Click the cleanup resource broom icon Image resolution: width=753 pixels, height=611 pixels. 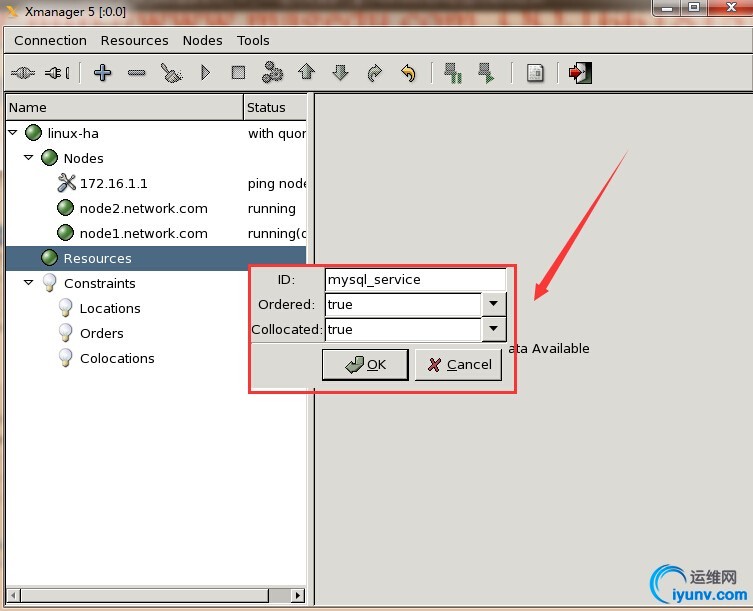pos(171,73)
